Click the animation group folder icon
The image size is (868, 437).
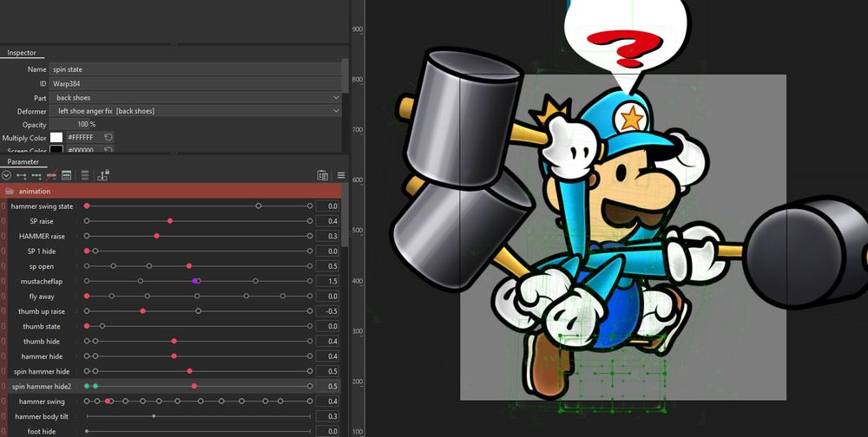point(10,192)
